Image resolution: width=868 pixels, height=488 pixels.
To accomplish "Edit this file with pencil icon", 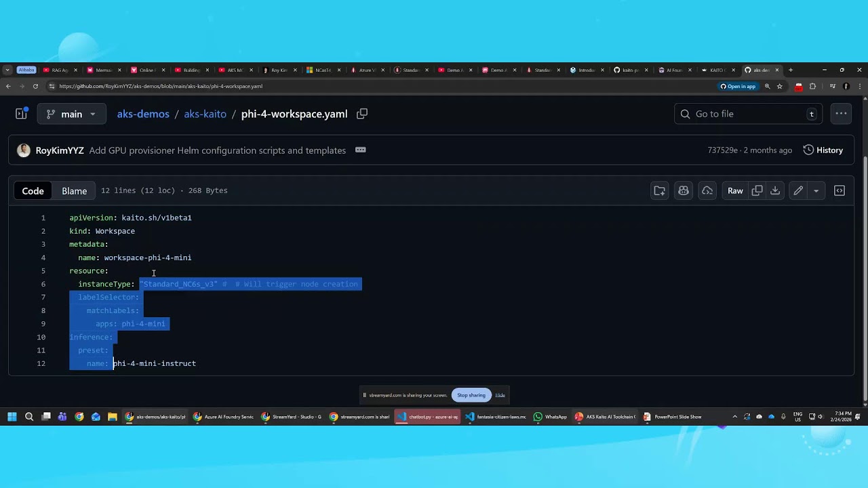I will tap(798, 190).
